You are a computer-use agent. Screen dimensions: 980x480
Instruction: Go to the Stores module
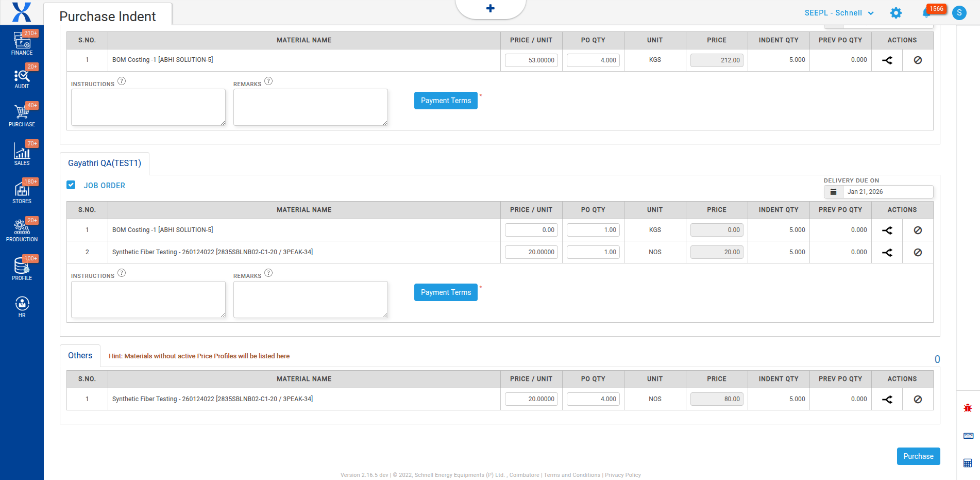[22, 192]
